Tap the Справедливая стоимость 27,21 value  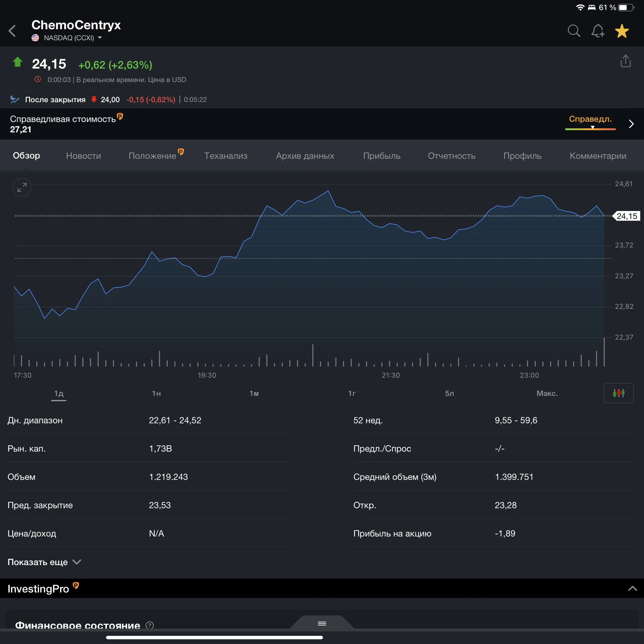tap(21, 129)
